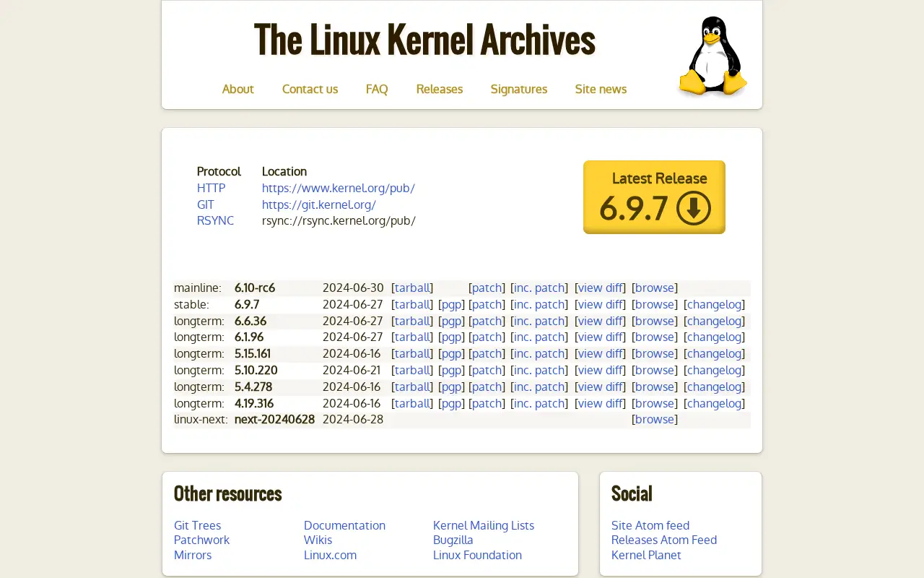924x578 pixels.
Task: Open the FAQ page
Action: point(377,89)
